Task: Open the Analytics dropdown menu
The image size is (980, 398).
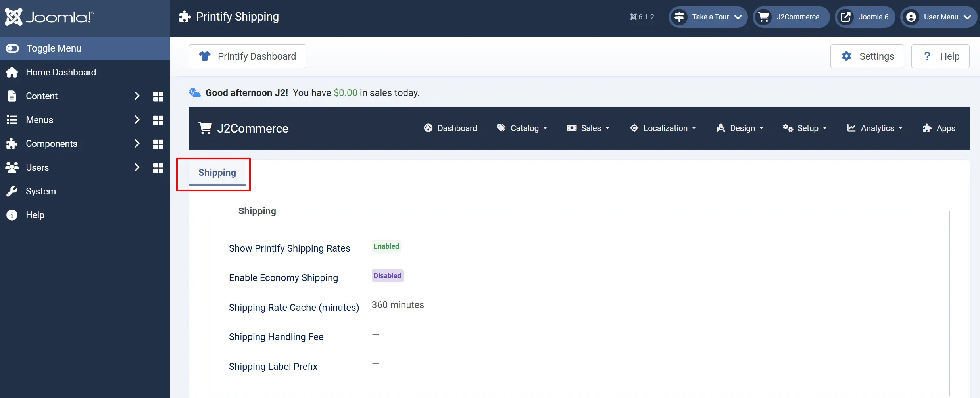Action: [875, 128]
